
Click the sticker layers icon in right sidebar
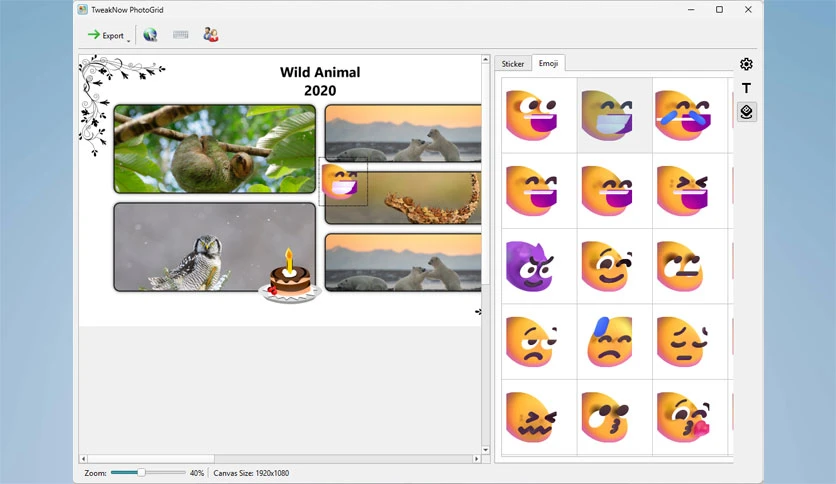[746, 112]
